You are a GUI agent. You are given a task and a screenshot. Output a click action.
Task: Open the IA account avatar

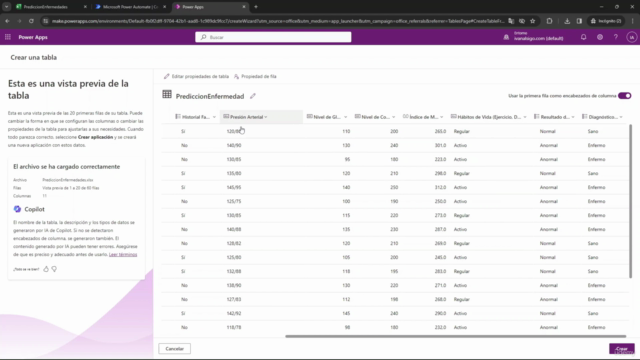(631, 37)
